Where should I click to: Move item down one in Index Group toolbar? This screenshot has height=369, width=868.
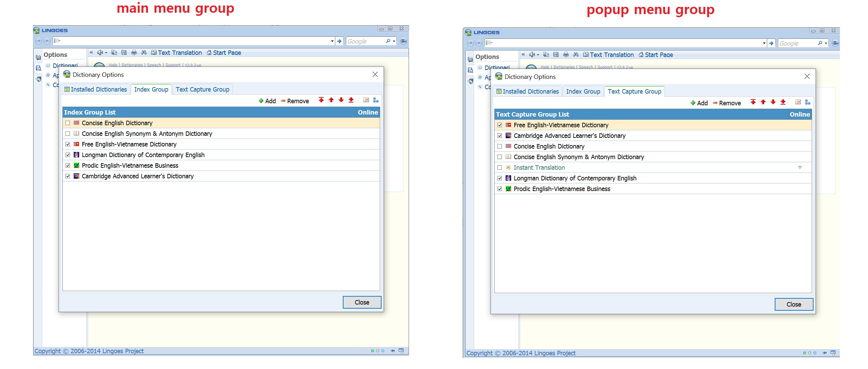pyautogui.click(x=341, y=100)
